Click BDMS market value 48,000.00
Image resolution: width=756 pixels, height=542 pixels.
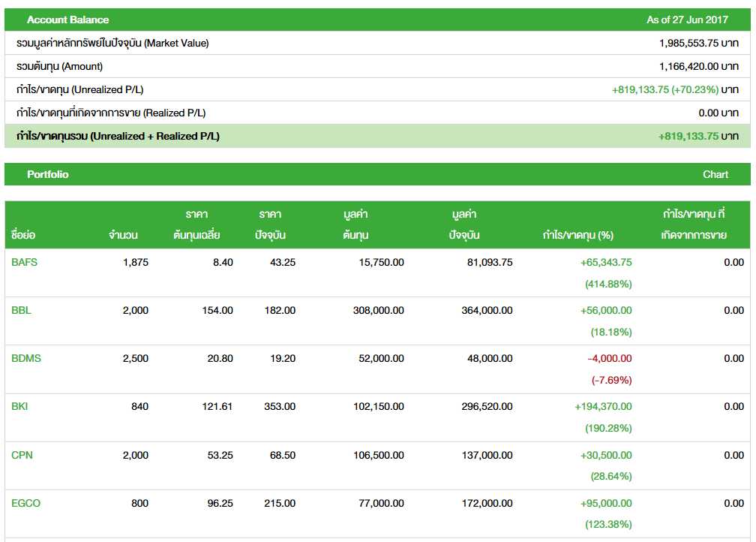click(490, 358)
